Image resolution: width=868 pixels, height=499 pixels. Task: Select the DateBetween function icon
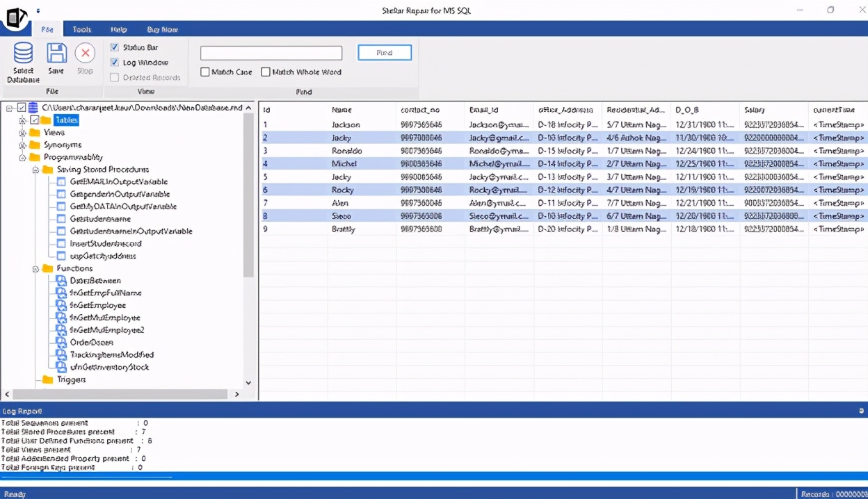[x=61, y=280]
